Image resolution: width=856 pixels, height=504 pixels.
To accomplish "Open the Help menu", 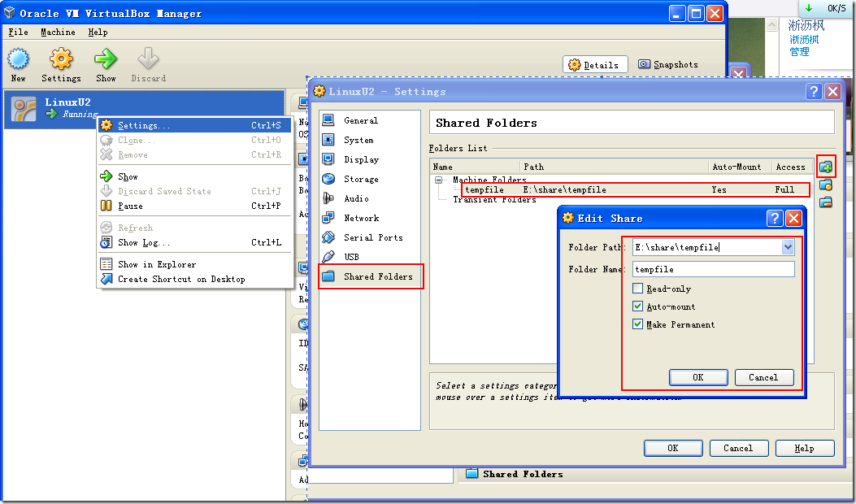I will 98,33.
